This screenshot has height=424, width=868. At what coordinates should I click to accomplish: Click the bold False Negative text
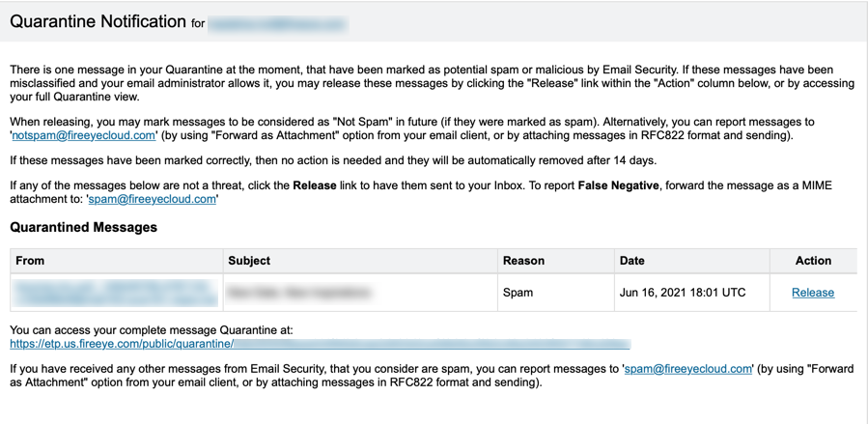pyautogui.click(x=618, y=185)
